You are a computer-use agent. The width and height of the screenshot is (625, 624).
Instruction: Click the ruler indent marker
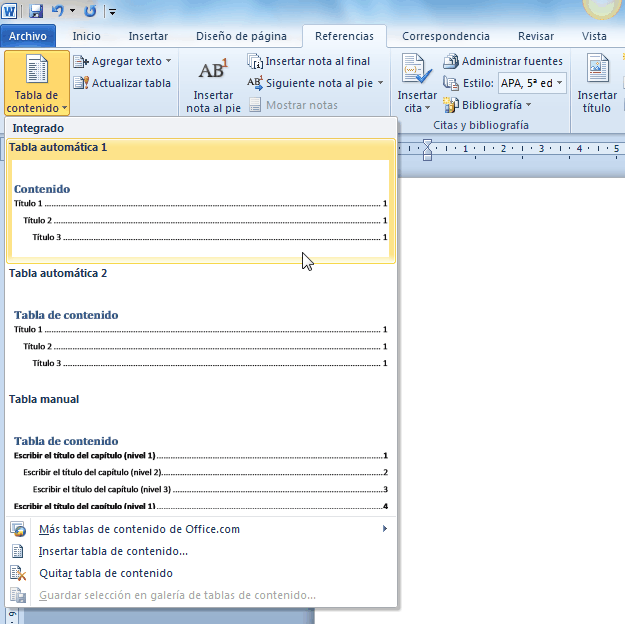427,150
